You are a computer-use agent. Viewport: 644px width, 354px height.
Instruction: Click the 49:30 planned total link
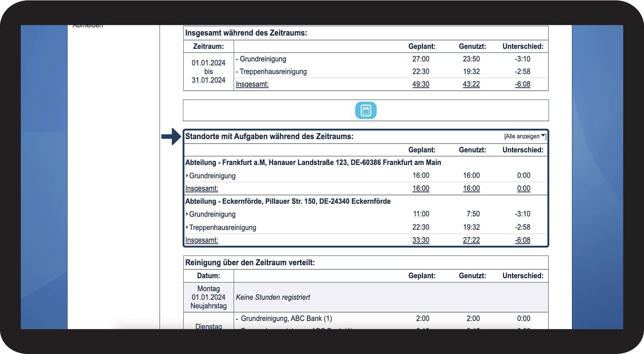tap(421, 84)
